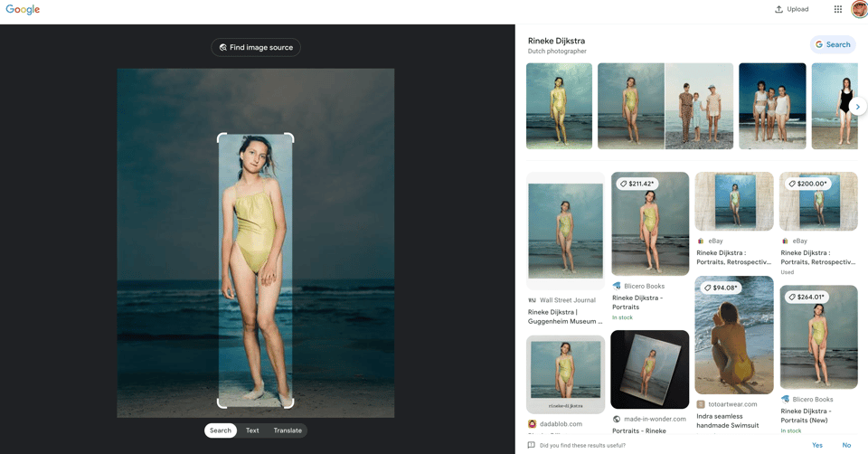
Task: Answer No to results useful question
Action: (x=846, y=445)
